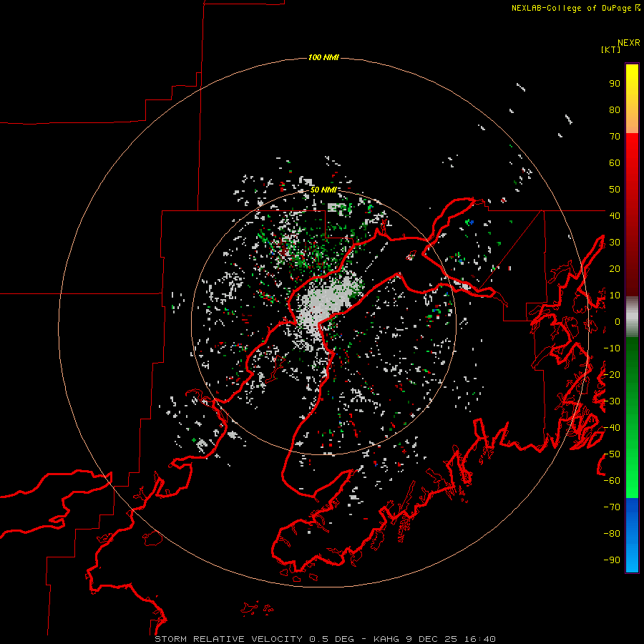
Task: Click the -80 value on the velocity scale
Action: (x=612, y=534)
